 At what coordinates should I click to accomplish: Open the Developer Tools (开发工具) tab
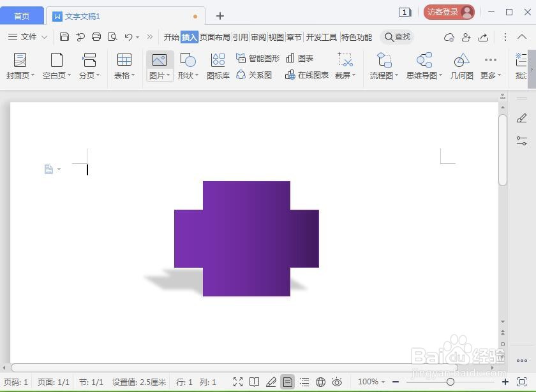click(x=322, y=37)
